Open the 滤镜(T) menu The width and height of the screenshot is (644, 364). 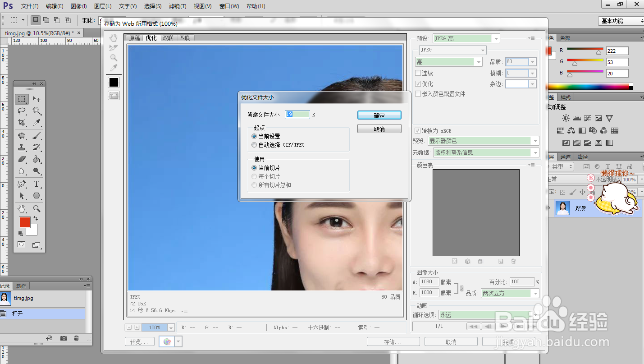tap(177, 6)
